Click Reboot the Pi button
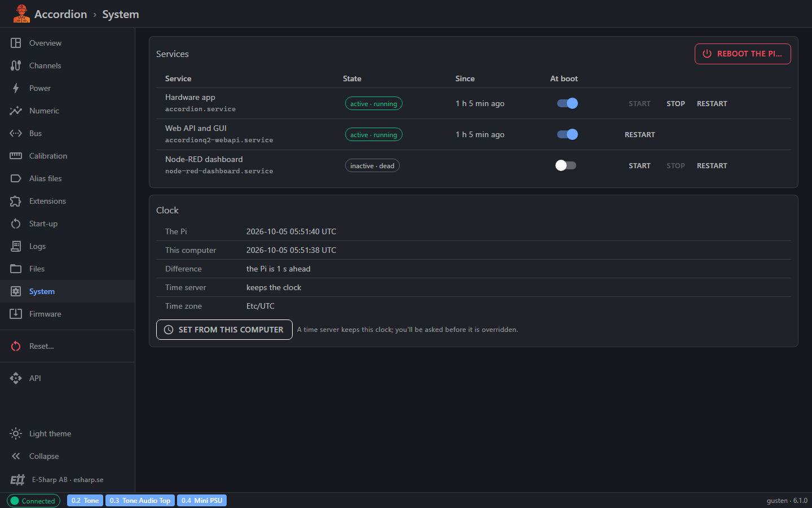Screen dimensions: 812x508 pyautogui.click(x=743, y=54)
